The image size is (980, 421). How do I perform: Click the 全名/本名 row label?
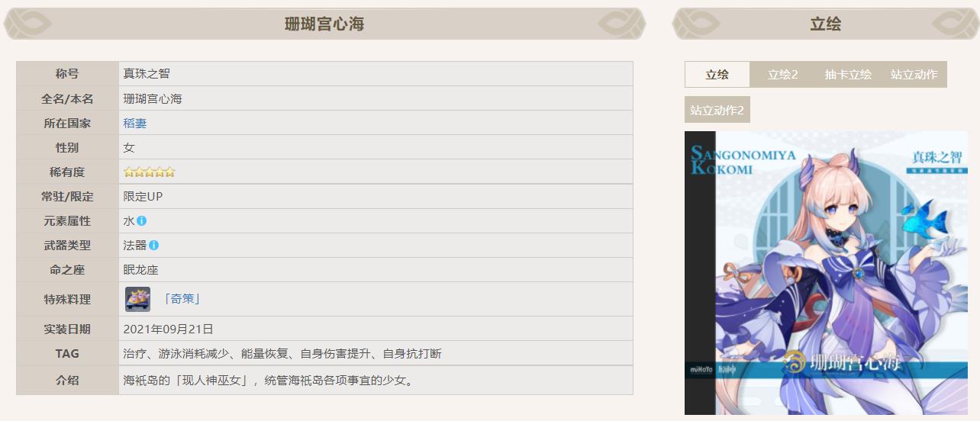(x=67, y=98)
